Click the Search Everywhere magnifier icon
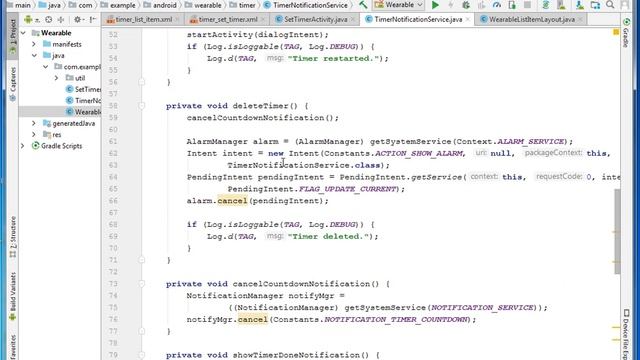Image resolution: width=640 pixels, height=360 pixels. tap(610, 5)
